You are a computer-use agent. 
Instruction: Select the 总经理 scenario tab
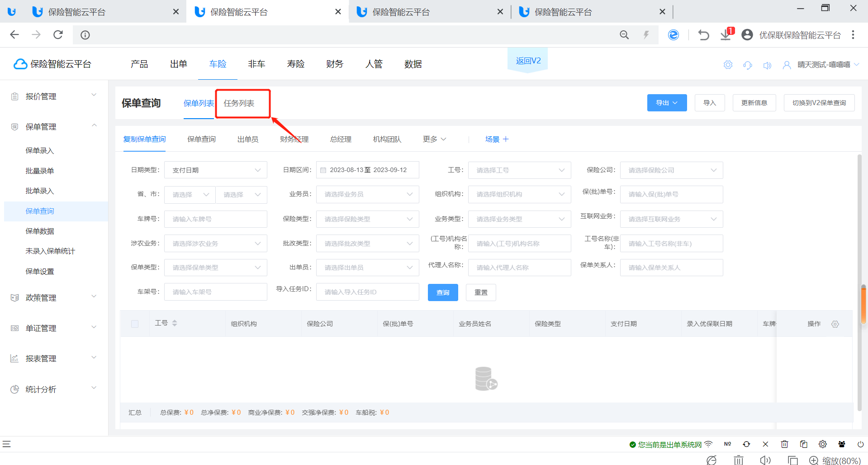[341, 139]
